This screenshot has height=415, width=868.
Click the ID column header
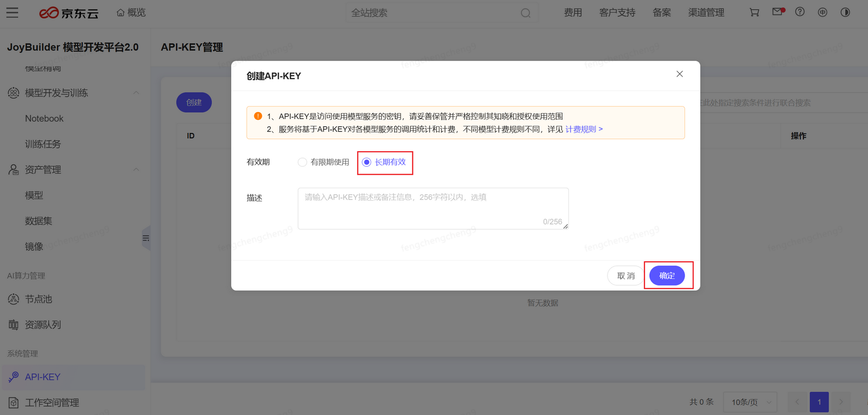[191, 136]
